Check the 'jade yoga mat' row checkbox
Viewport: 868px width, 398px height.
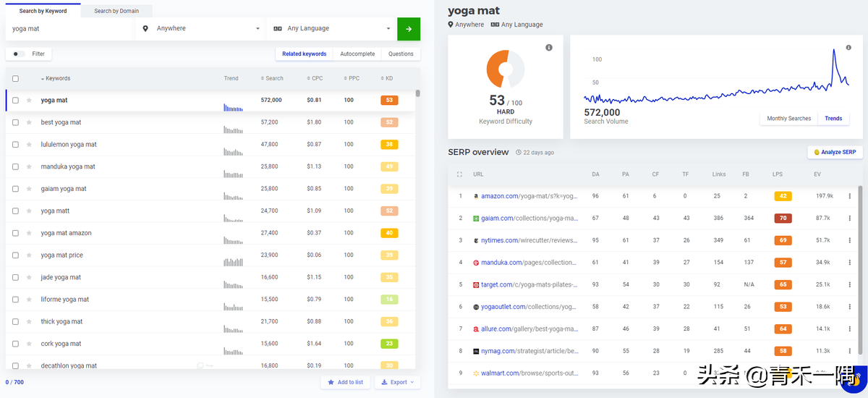pos(15,277)
